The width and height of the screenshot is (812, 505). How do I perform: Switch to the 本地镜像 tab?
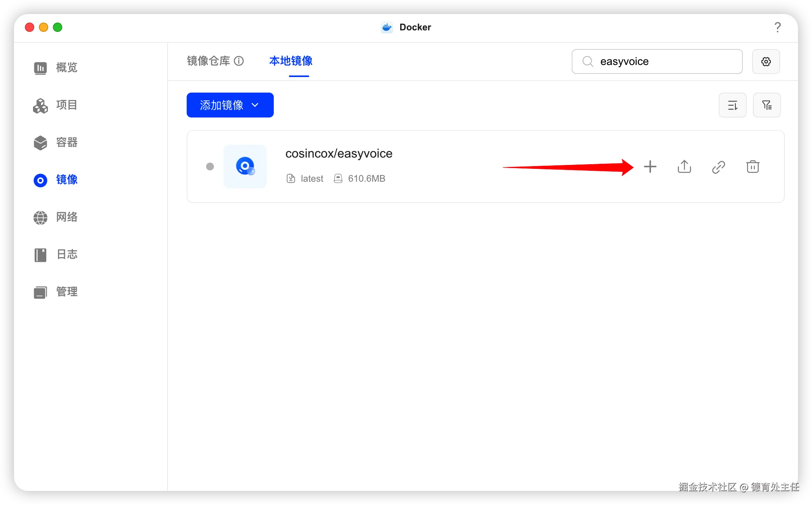coord(291,61)
